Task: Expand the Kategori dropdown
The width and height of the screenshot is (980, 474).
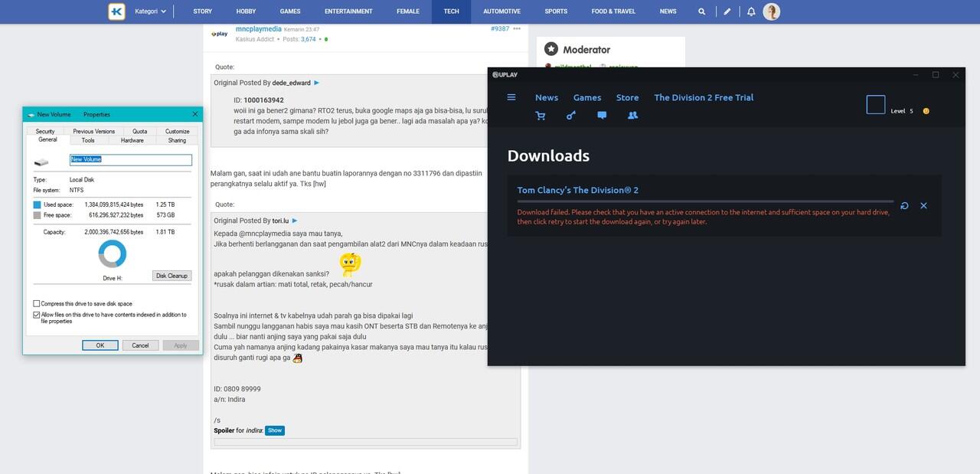Action: coord(150,11)
